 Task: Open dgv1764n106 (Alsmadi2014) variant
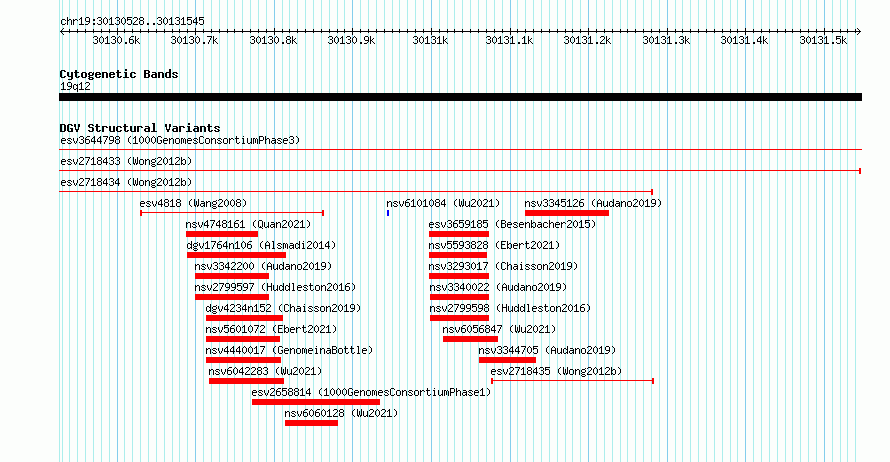click(261, 245)
